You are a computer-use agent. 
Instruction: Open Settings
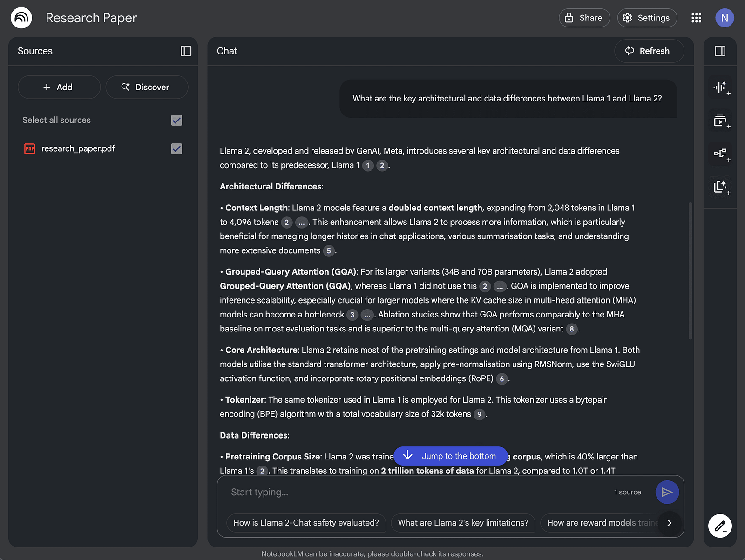(647, 18)
